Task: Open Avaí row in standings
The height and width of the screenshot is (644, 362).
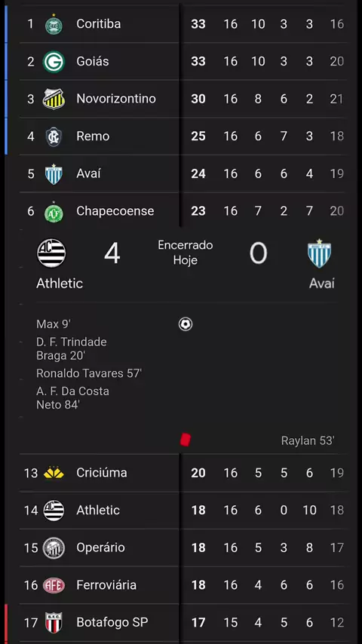Action: click(x=181, y=173)
